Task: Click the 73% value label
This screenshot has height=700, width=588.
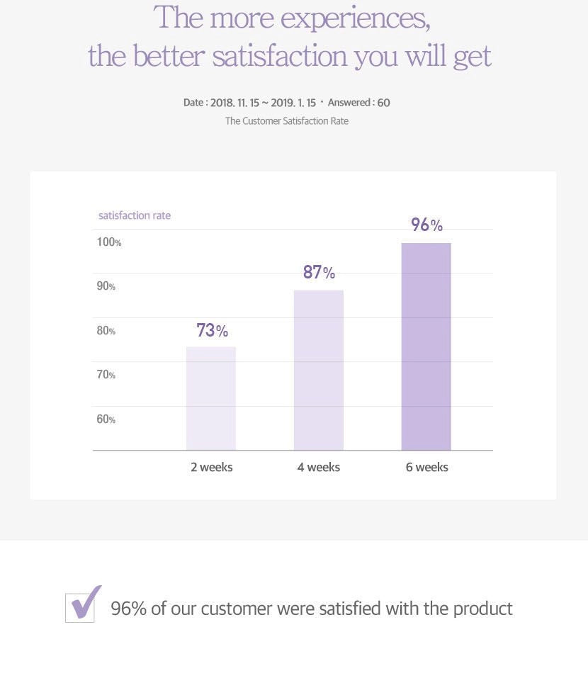Action: tap(212, 330)
